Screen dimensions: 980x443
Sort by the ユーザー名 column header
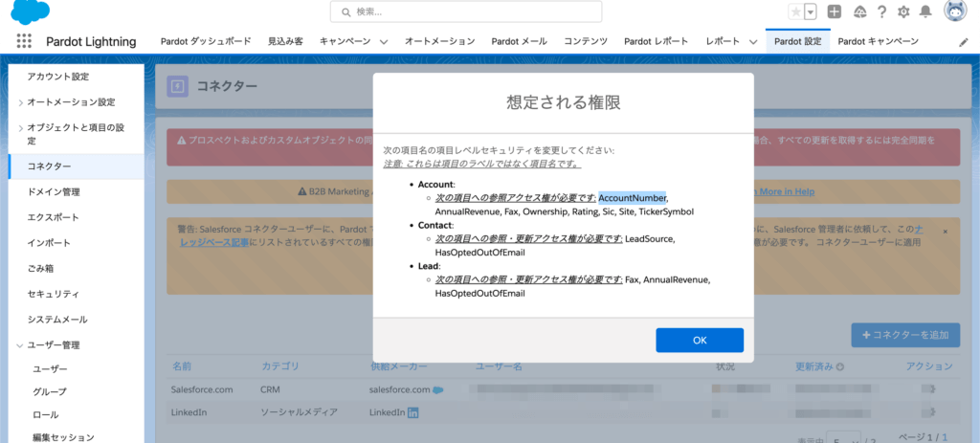(x=499, y=366)
